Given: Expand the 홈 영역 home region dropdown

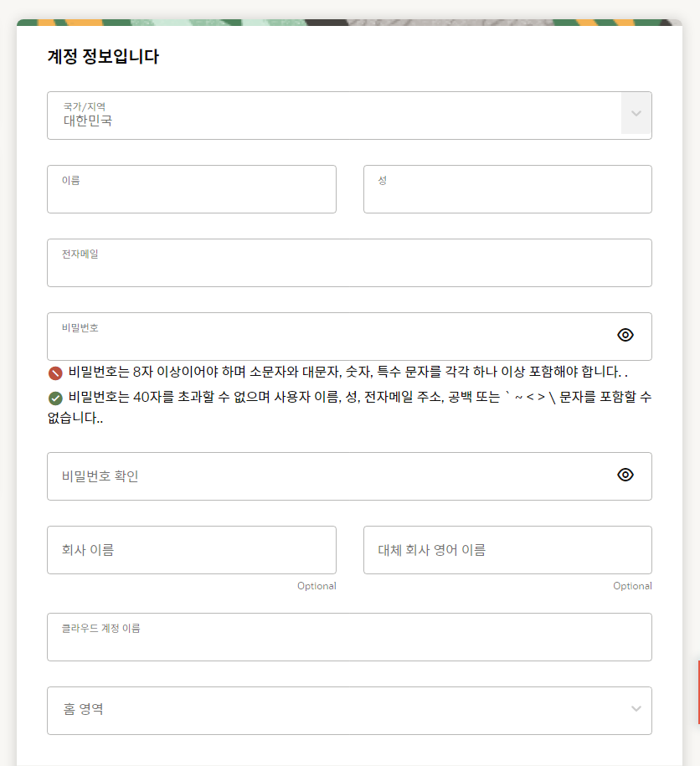Looking at the screenshot, I should click(x=349, y=711).
